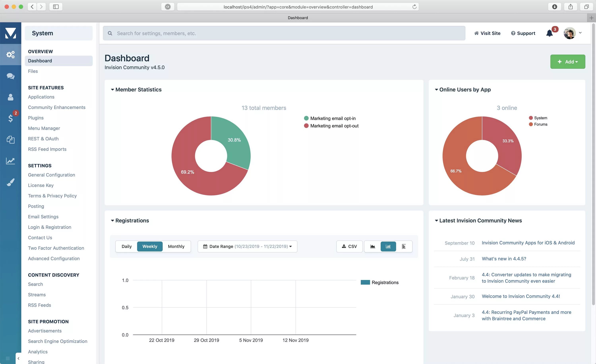Open the Pages documents sidebar icon

10,140
